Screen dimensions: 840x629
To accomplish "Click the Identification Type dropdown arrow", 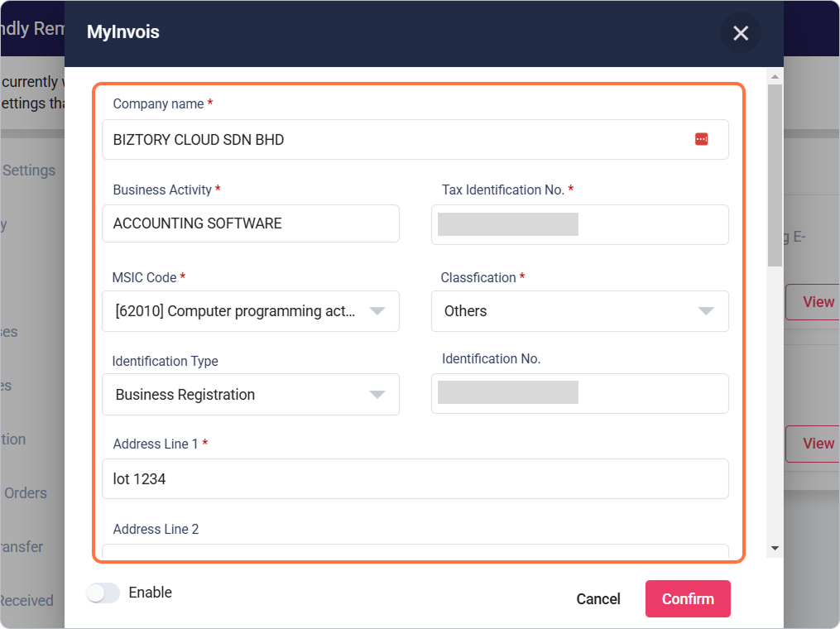I will tap(377, 395).
